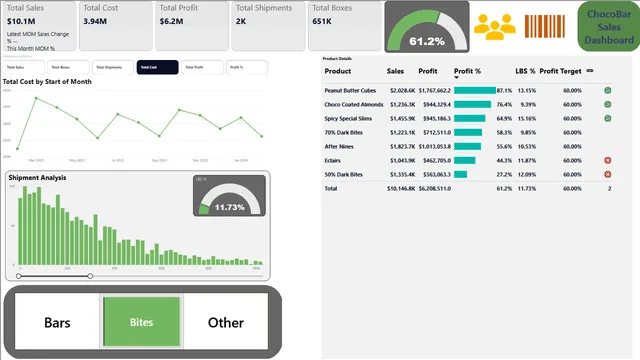Viewport: 640px width, 360px height.
Task: Choose the Other category tile
Action: (x=226, y=322)
